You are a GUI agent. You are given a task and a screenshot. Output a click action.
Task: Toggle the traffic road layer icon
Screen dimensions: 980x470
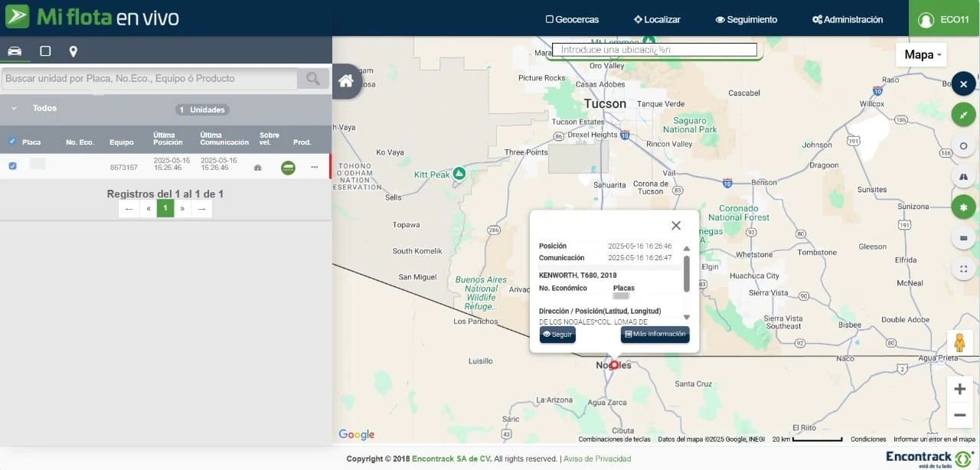click(963, 177)
